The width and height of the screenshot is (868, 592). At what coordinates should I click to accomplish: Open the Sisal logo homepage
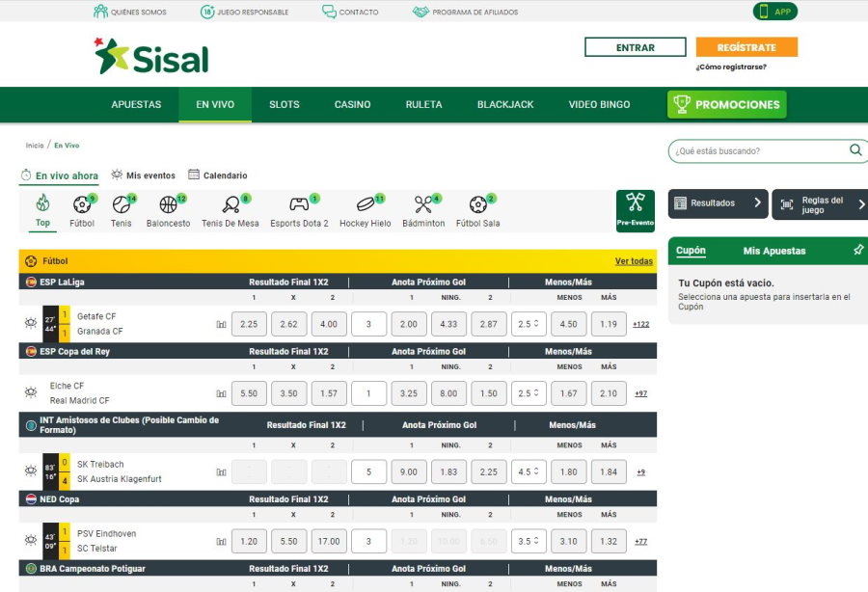pos(151,56)
